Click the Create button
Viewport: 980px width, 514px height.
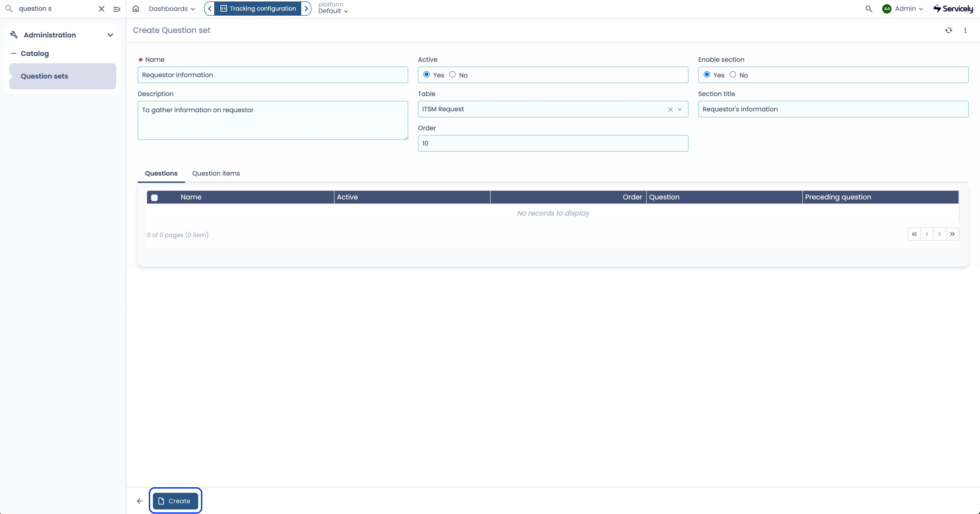click(x=175, y=501)
